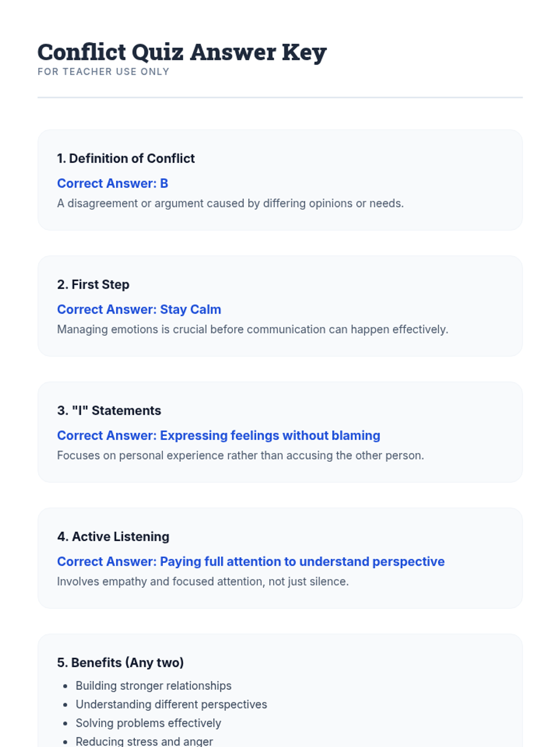Click the disagreement or argument explanation text
560x747 pixels.
point(230,204)
